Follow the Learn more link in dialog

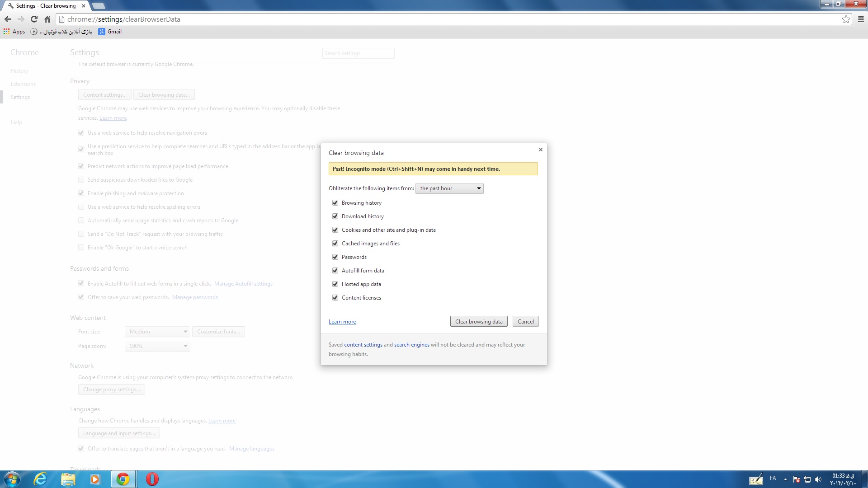tap(342, 322)
